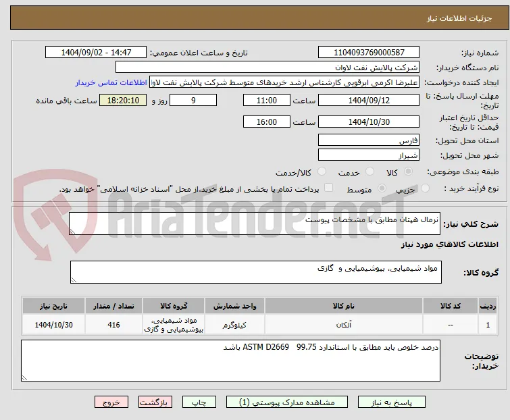
Task: Click the گروه کالا text area
Action: (x=255, y=272)
